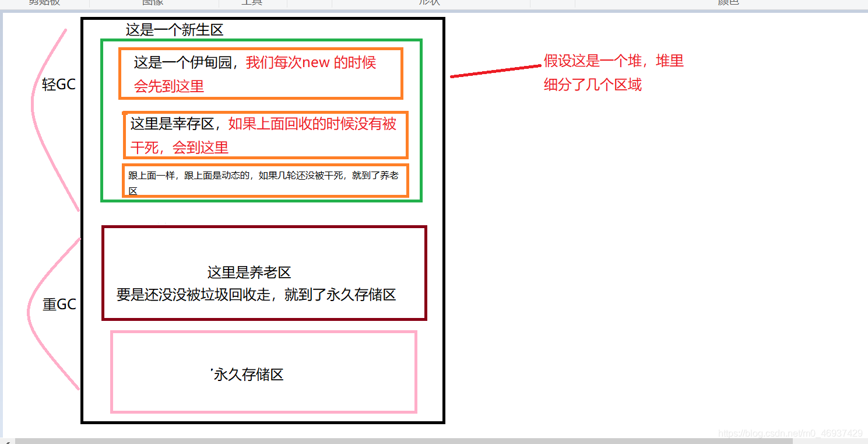The height and width of the screenshot is (444, 868).
Task: Click the black text "这里是幸存区"
Action: coord(173,124)
